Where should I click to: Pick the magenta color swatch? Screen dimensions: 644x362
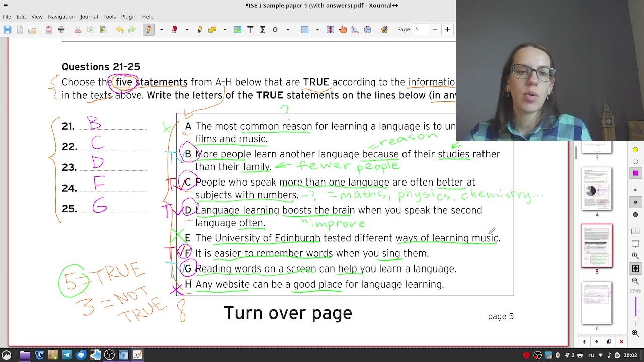[635, 173]
